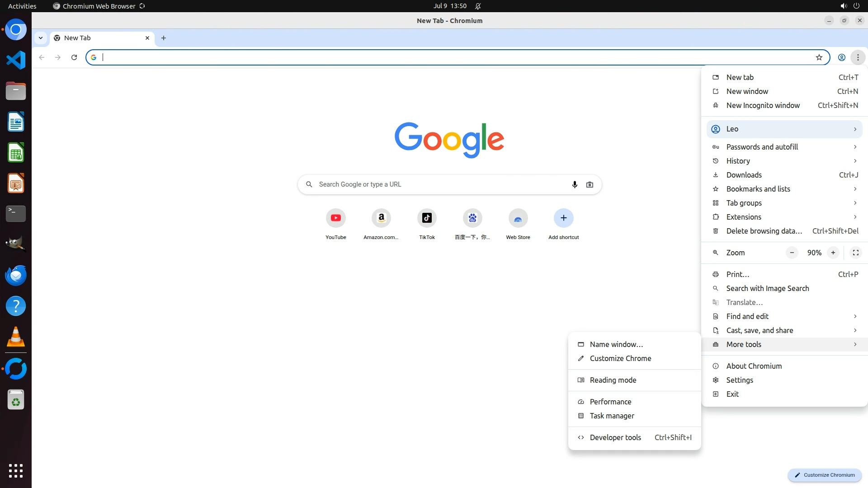Open the TikTok shortcut icon
868x488 pixels.
[427, 218]
